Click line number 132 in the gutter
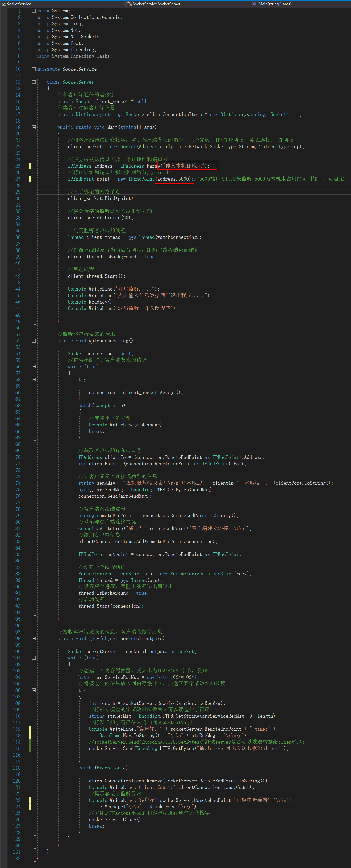 tap(17, 858)
